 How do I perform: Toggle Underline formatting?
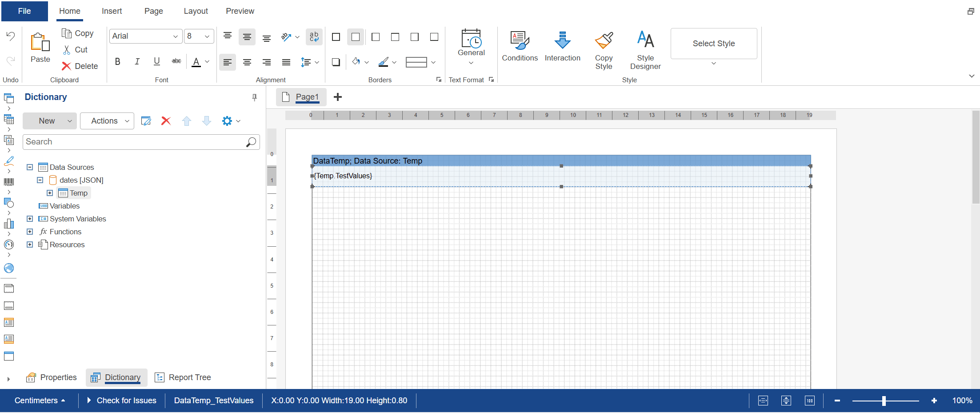(157, 62)
